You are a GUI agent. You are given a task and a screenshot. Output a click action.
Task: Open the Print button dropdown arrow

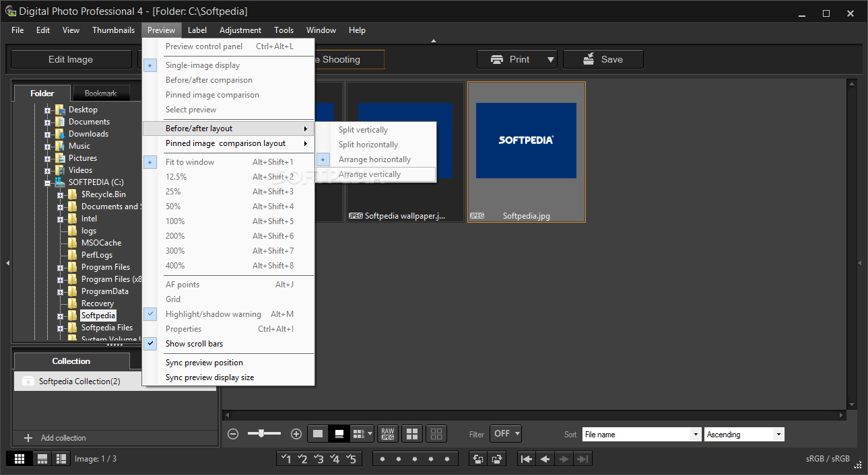(551, 59)
